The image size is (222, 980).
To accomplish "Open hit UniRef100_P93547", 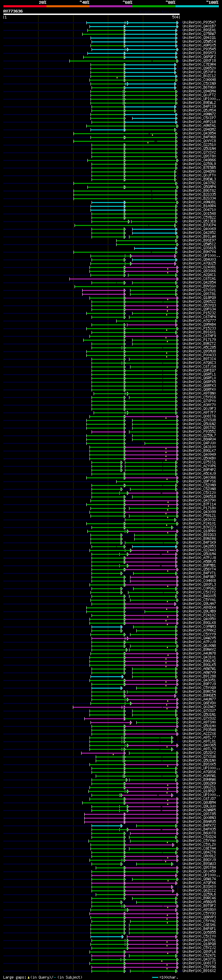I will [199, 23].
